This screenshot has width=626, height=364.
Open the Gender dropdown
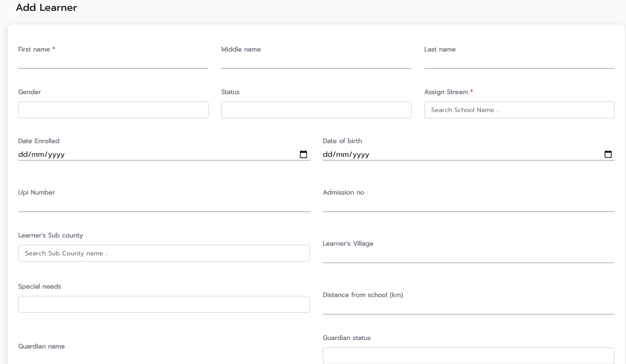tap(113, 110)
